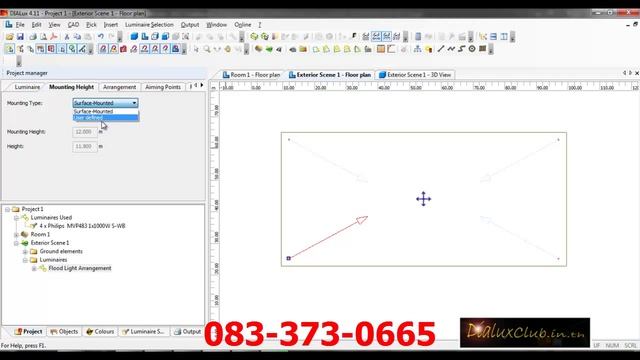Click the blue floor plan view icon
The height and width of the screenshot is (360, 640).
[x=144, y=37]
